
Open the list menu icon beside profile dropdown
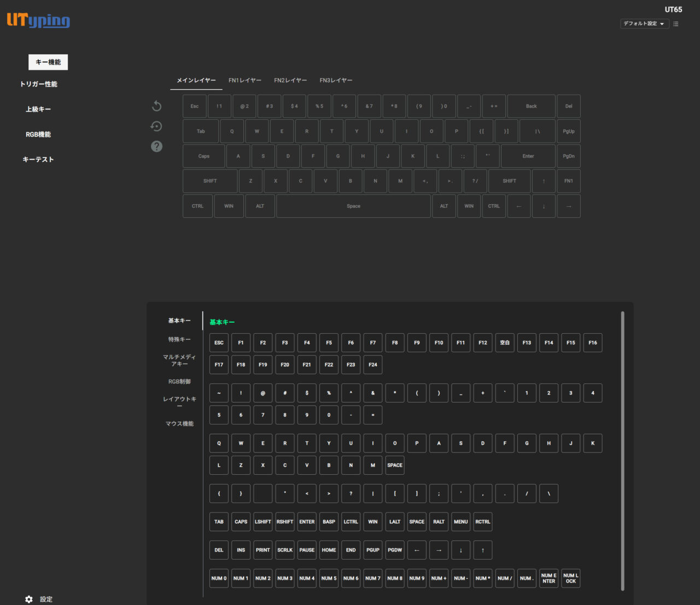676,24
